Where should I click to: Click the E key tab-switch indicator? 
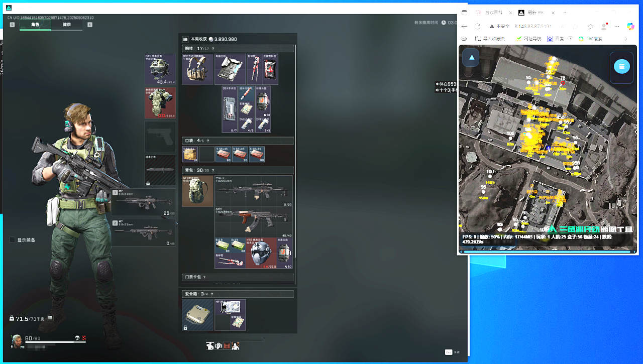pyautogui.click(x=90, y=24)
